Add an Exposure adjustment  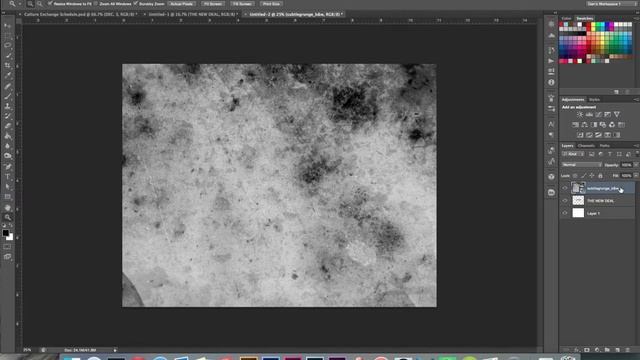[x=607, y=115]
